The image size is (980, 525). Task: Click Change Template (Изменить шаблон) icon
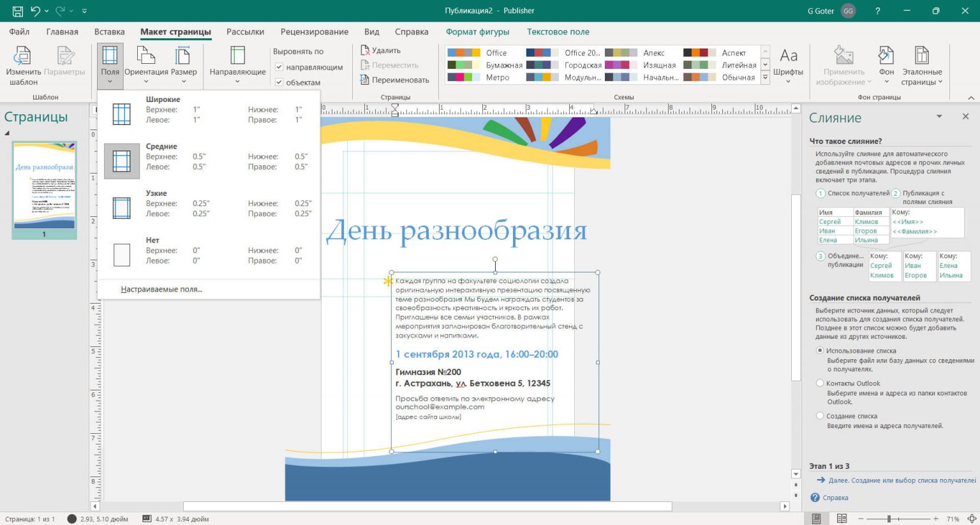pos(23,64)
